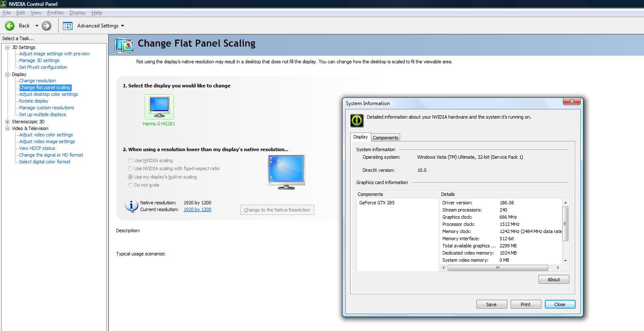The height and width of the screenshot is (331, 644).
Task: Collapse the Display tree node
Action: click(7, 74)
